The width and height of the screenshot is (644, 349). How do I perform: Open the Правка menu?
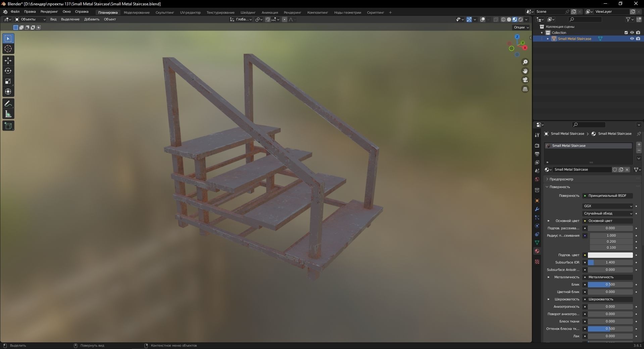30,12
